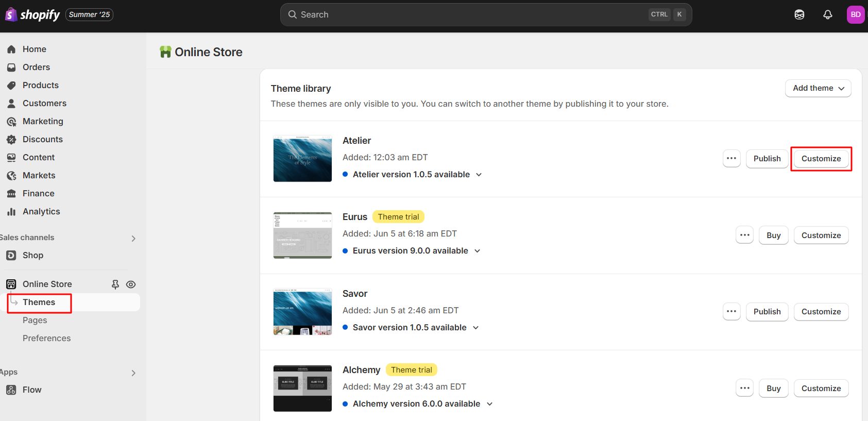Click the Summer '25 edition badge
This screenshot has width=868, height=421.
(x=90, y=14)
